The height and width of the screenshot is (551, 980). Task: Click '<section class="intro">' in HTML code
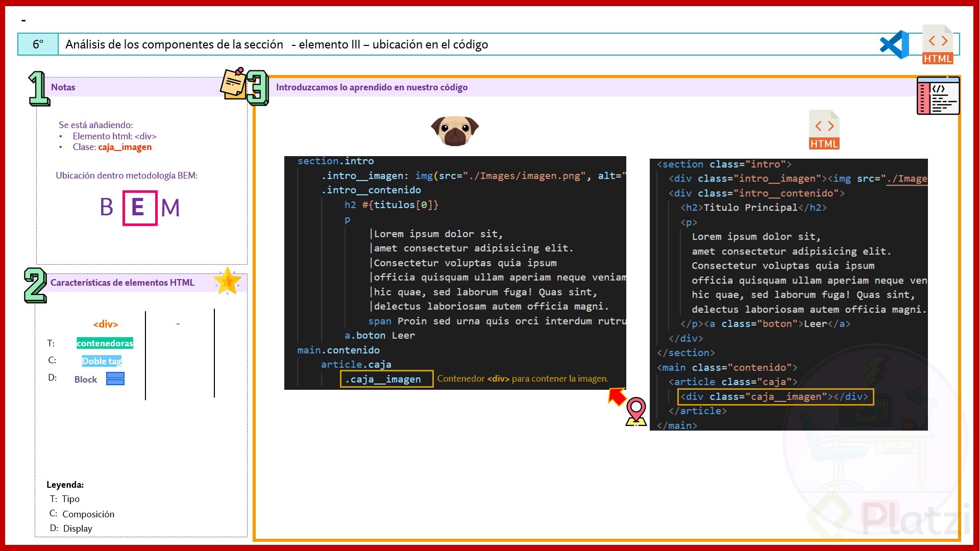724,164
